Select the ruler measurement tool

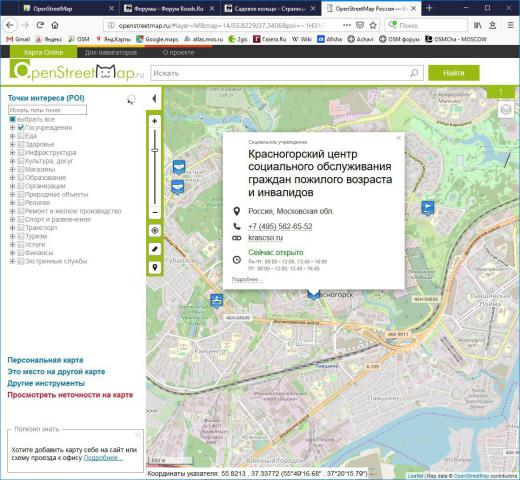click(154, 249)
